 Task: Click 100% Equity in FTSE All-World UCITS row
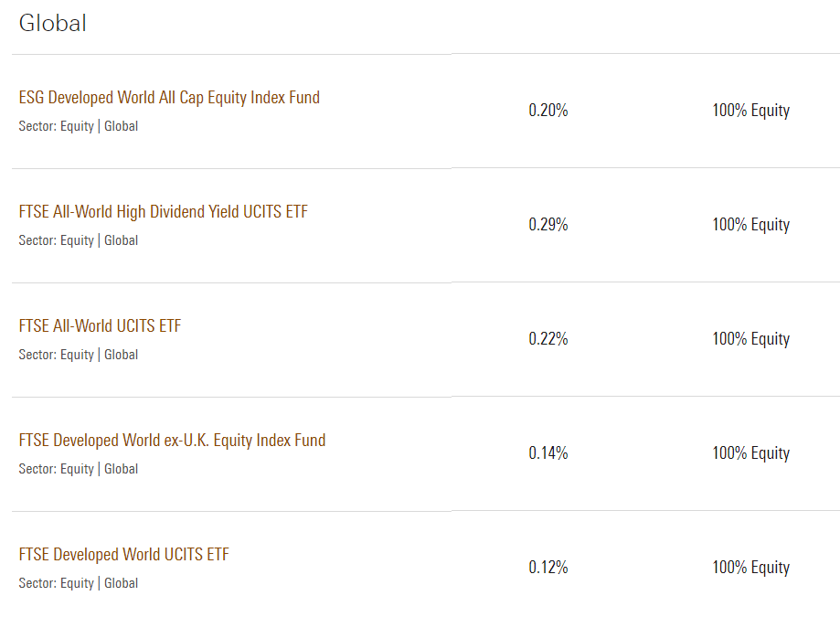pyautogui.click(x=750, y=339)
